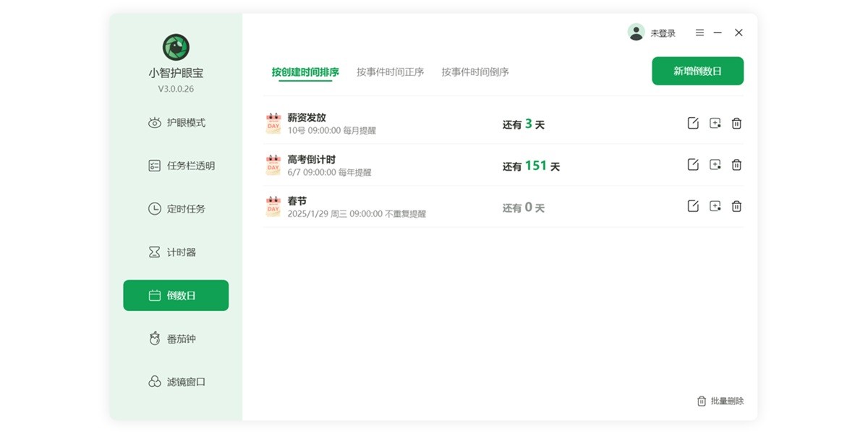Duplicate the 高考倒计时 countdown entry
The height and width of the screenshot is (434, 868).
coord(715,165)
